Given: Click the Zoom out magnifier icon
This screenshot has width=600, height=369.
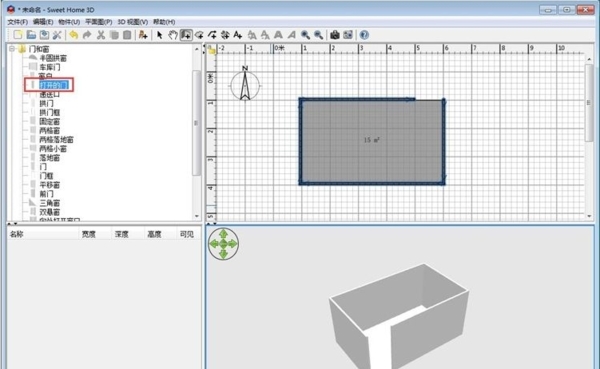Looking at the screenshot, I should pyautogui.click(x=318, y=35).
